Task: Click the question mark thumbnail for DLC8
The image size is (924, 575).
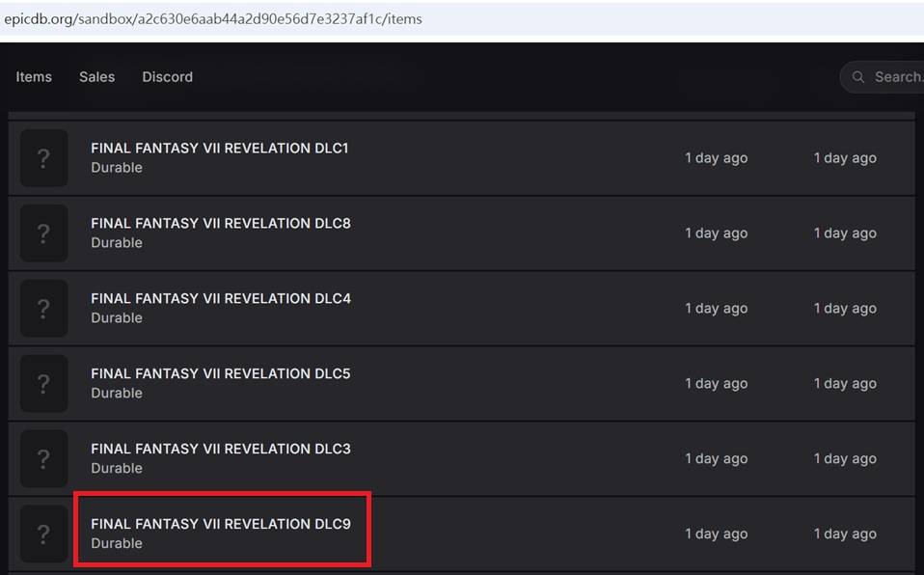Action: click(43, 233)
